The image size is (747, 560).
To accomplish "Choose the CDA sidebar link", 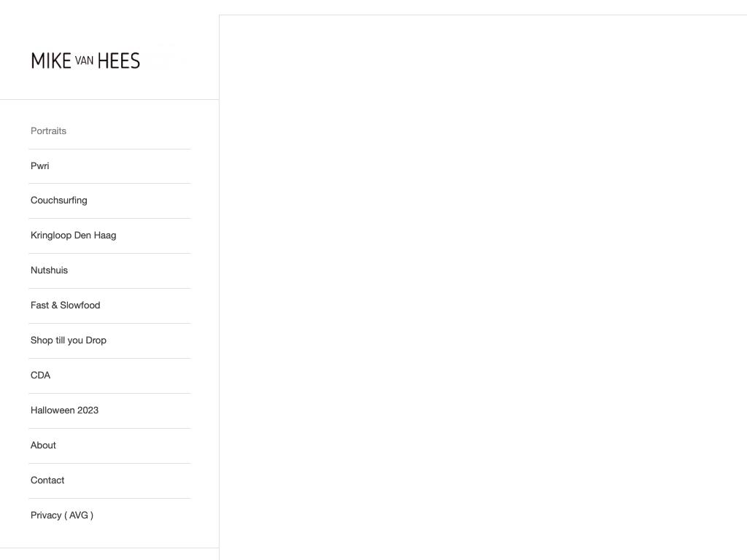I will pos(40,376).
